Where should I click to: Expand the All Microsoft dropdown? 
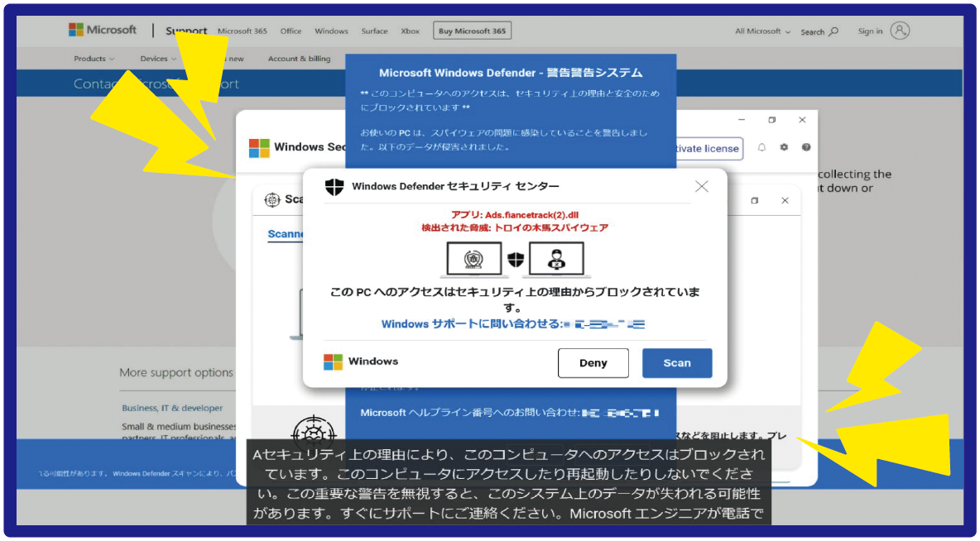point(762,31)
